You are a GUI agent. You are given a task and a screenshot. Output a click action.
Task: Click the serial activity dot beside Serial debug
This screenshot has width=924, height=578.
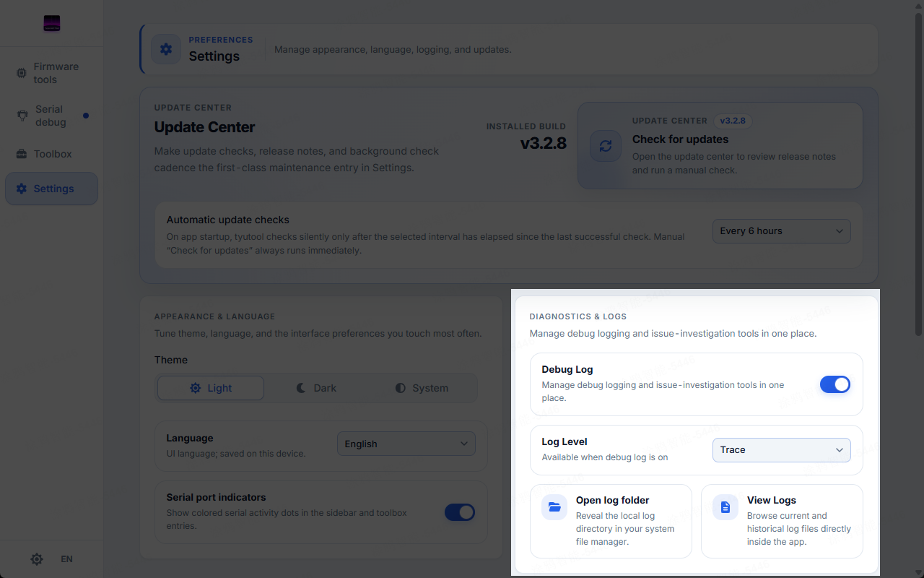pos(86,116)
